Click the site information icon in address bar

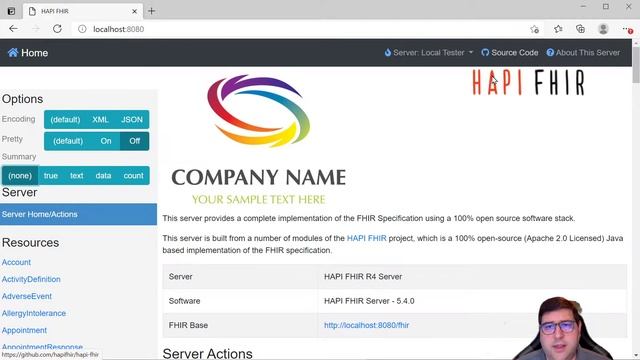82,29
